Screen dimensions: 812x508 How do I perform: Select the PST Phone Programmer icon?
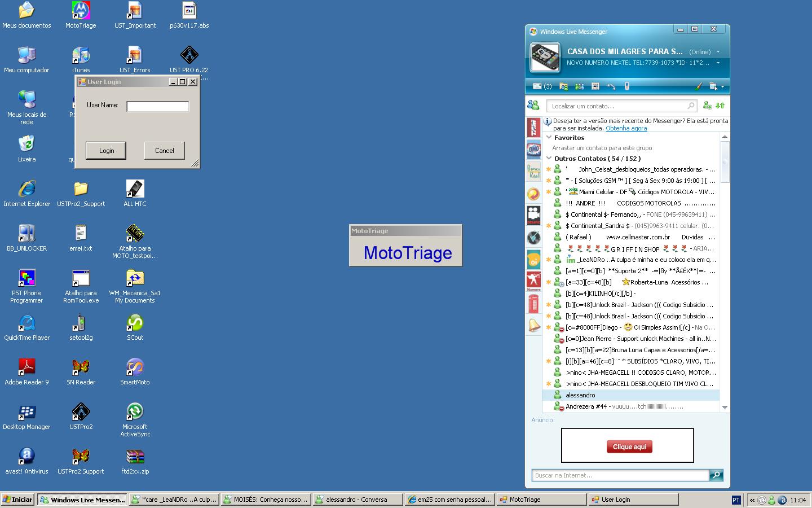click(27, 287)
